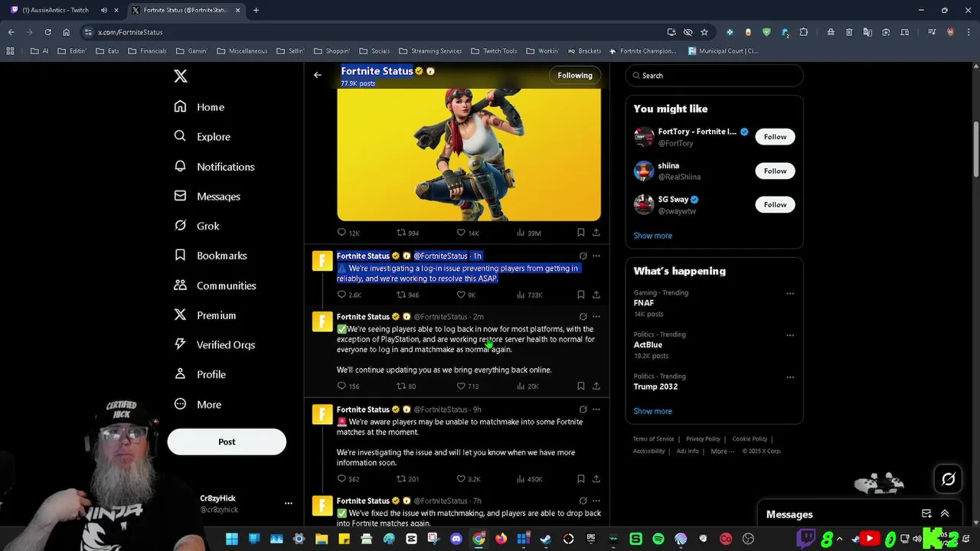
Task: Open Grok from the sidebar
Action: (197, 226)
